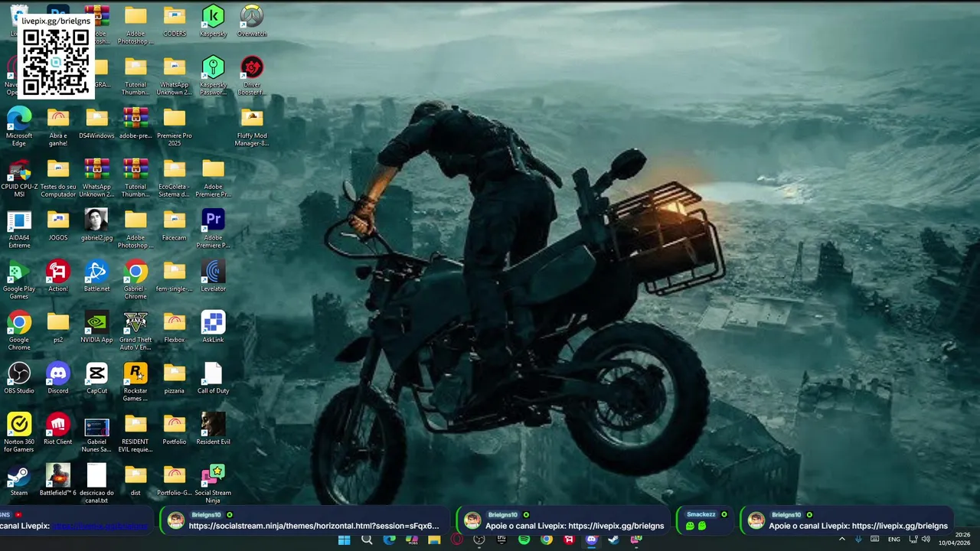Open the Gabriel Nunes Sa... file

point(96,432)
